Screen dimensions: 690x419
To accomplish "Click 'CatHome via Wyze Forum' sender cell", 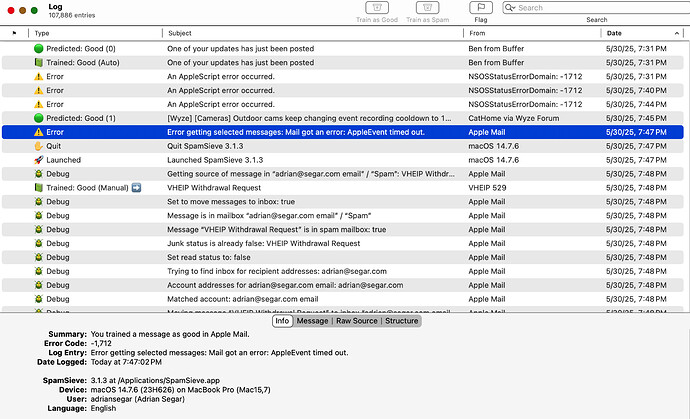I will [x=514, y=118].
